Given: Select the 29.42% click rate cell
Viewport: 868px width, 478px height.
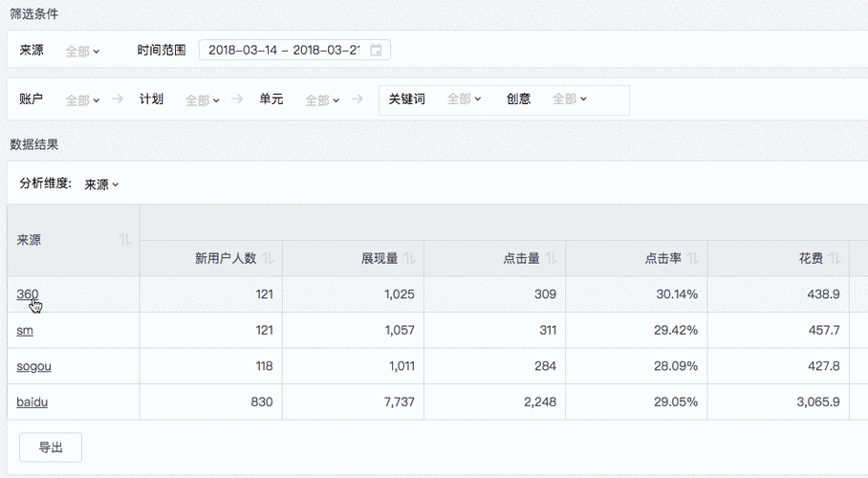Looking at the screenshot, I should coord(637,330).
